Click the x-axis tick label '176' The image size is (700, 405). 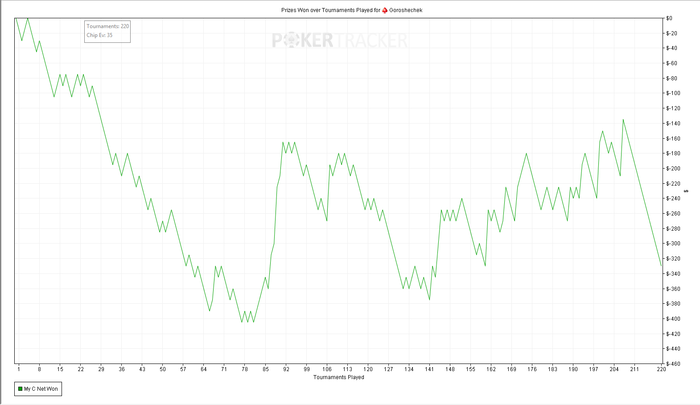(532, 369)
